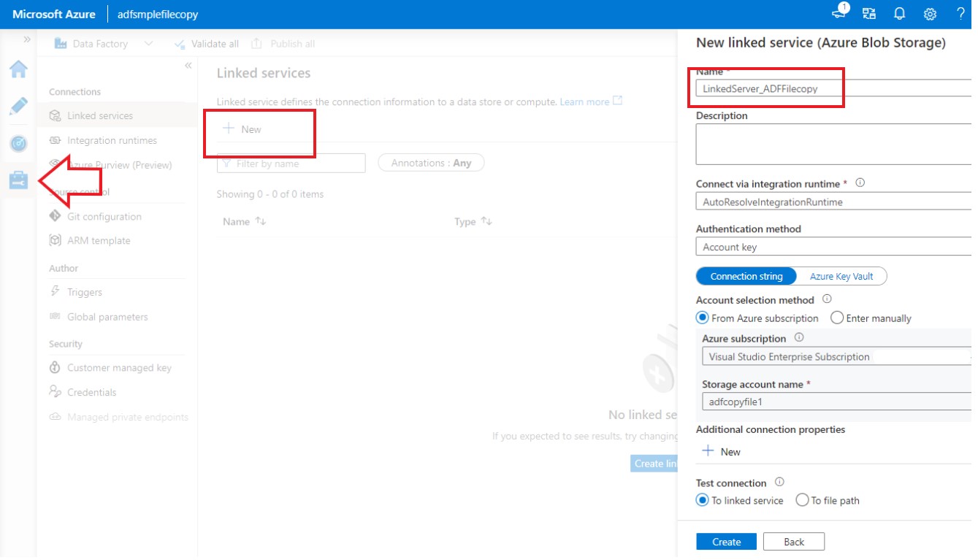Screen dimensions: 978x560
Task: Open the help question mark icon
Action: pyautogui.click(x=960, y=14)
